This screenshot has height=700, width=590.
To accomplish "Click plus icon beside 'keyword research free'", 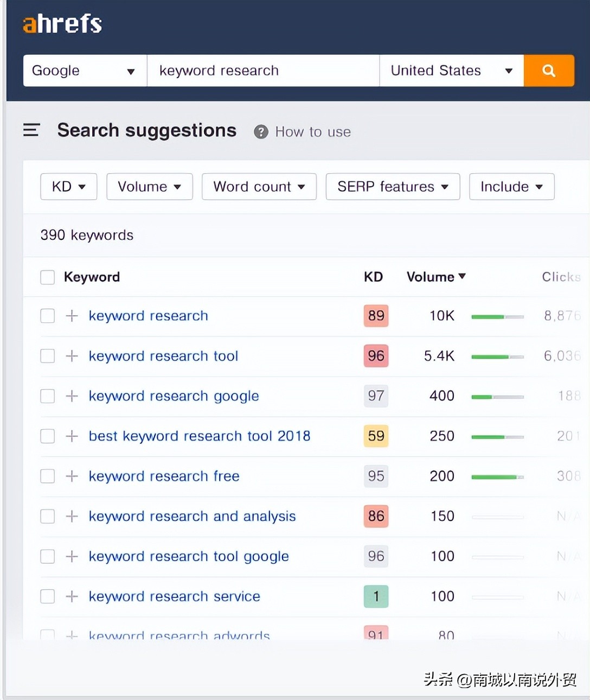I will [x=72, y=476].
